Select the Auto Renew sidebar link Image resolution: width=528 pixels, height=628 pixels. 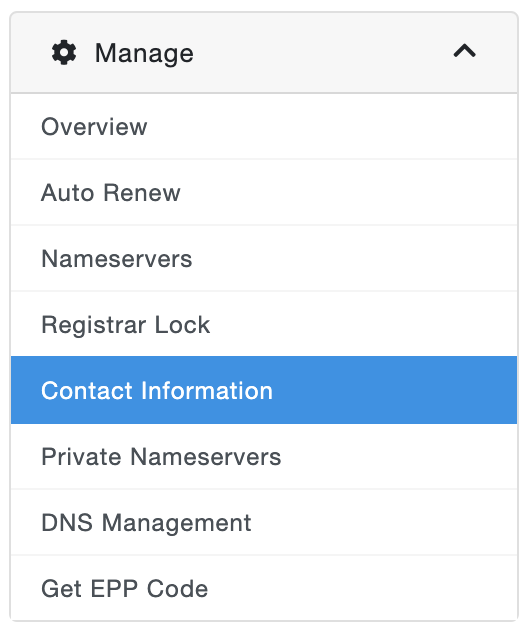click(x=264, y=193)
